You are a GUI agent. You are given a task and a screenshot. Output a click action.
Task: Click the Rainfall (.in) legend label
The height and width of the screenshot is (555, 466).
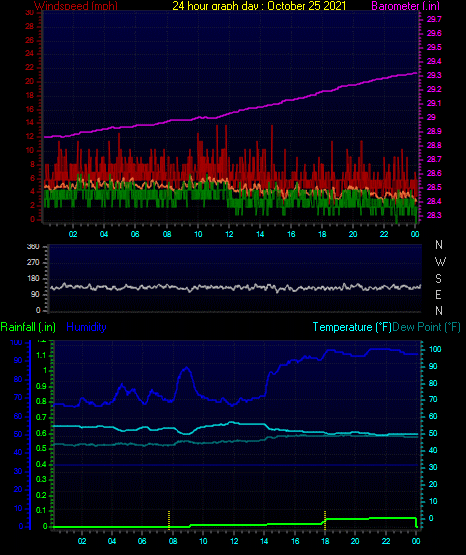(28, 327)
